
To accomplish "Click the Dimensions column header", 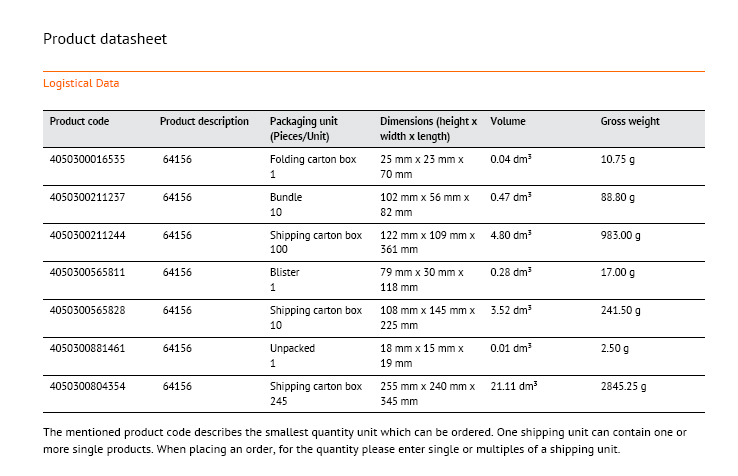I will 428,129.
